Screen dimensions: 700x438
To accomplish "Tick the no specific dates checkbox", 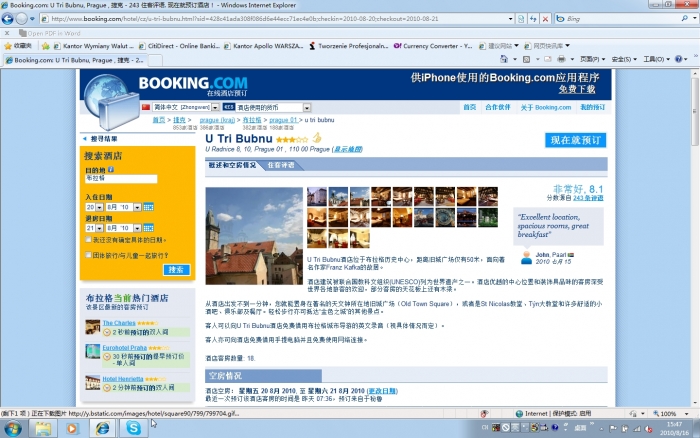I will 89,239.
